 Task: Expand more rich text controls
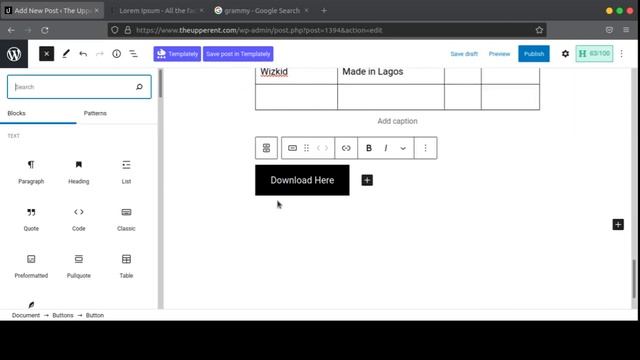pos(403,148)
